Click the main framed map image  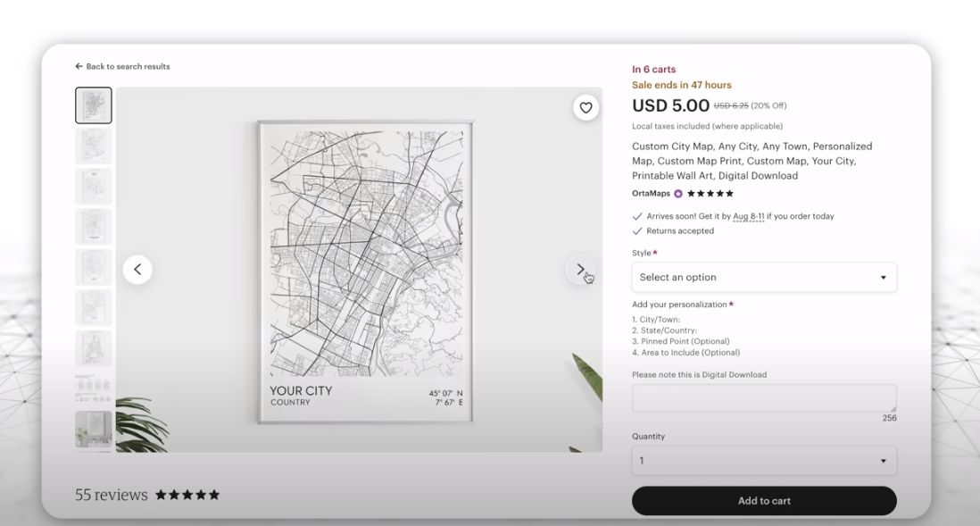point(365,271)
